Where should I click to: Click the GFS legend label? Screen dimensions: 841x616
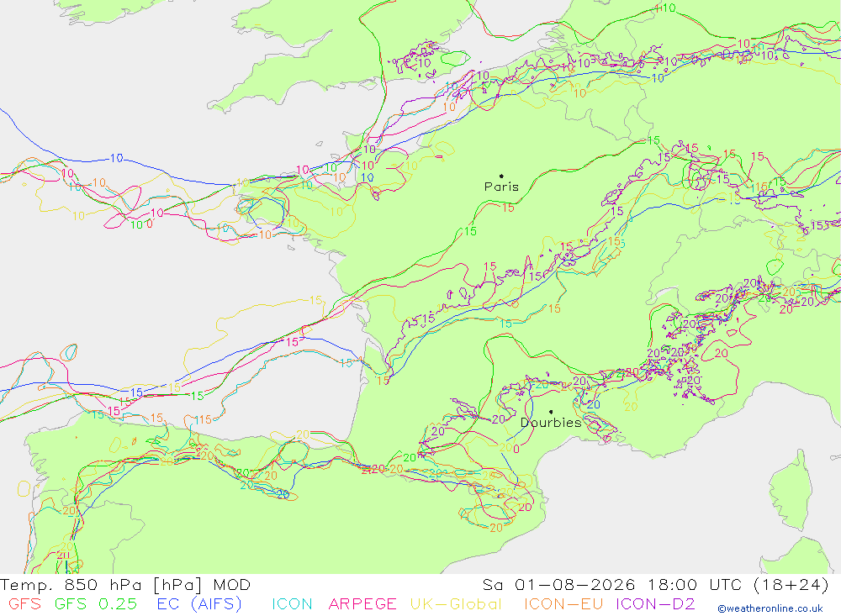click(x=24, y=604)
